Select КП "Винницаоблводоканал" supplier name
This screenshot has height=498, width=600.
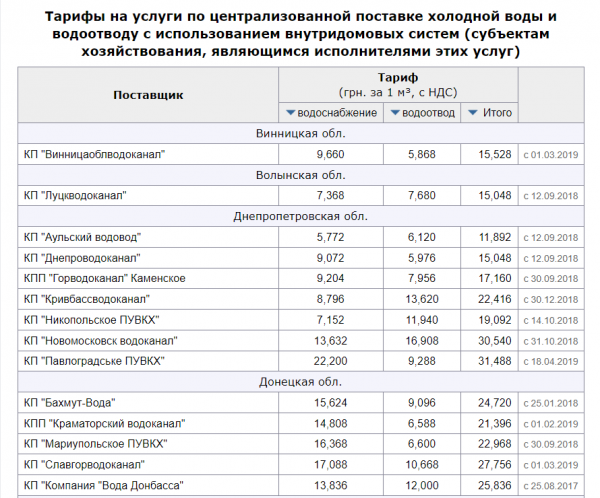point(93,155)
